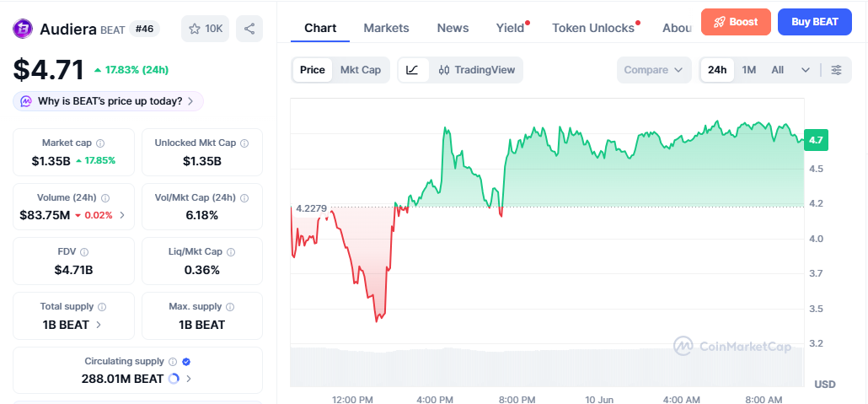Click the 4:00 PM time axis label
The height and width of the screenshot is (404, 868).
(x=435, y=400)
